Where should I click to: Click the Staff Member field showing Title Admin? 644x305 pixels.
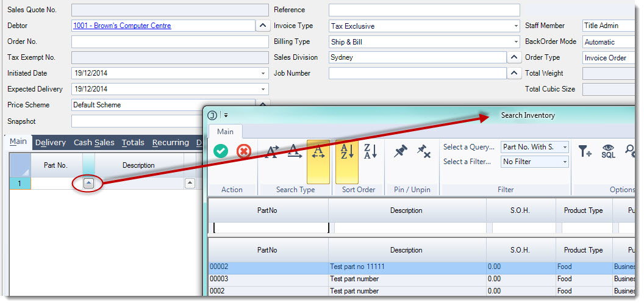tap(609, 26)
